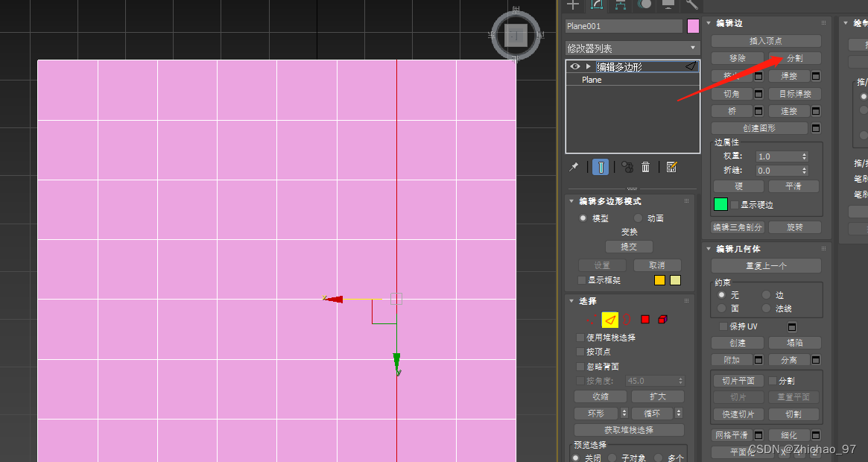This screenshot has width=868, height=462.
Task: Select 模型 radio button
Action: click(x=583, y=218)
